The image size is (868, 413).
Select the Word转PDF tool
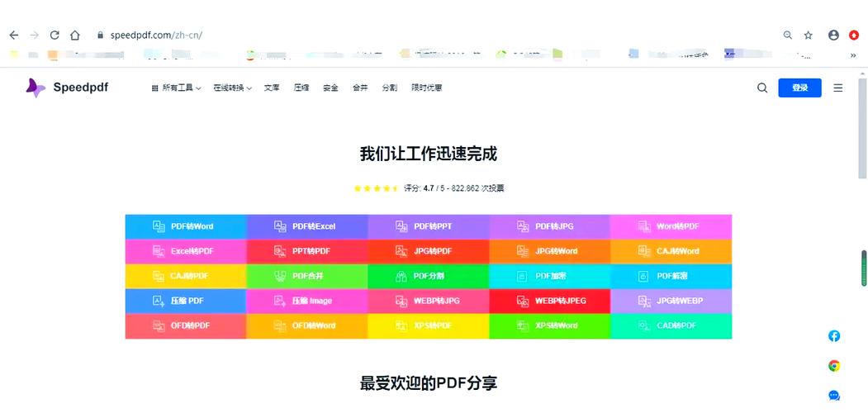click(x=671, y=226)
